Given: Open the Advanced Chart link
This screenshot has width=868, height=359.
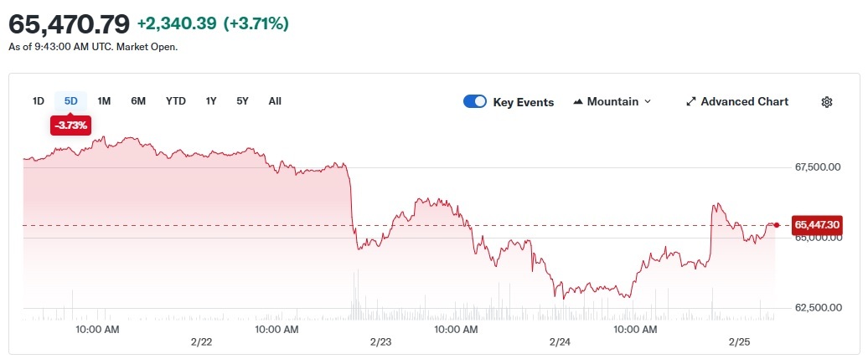Looking at the screenshot, I should 744,102.
